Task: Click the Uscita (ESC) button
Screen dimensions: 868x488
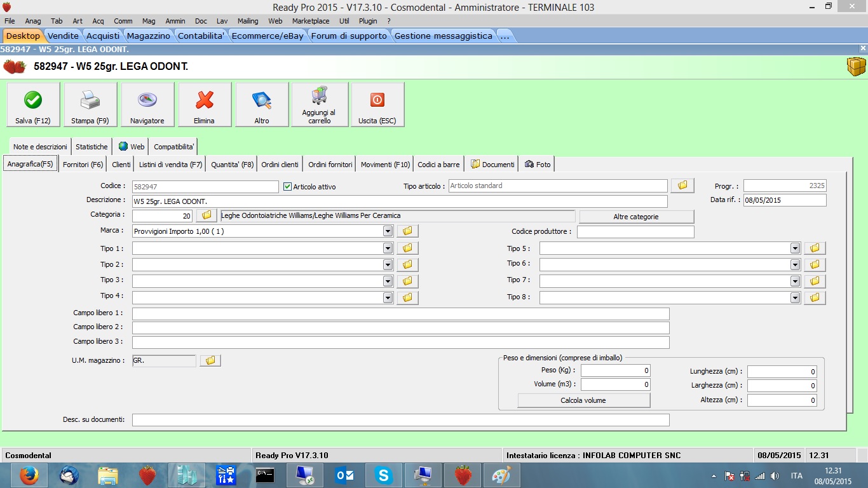Action: pos(377,105)
